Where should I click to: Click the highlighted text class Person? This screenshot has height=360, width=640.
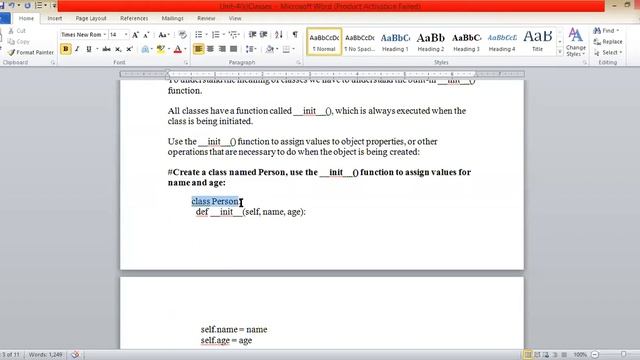point(215,201)
